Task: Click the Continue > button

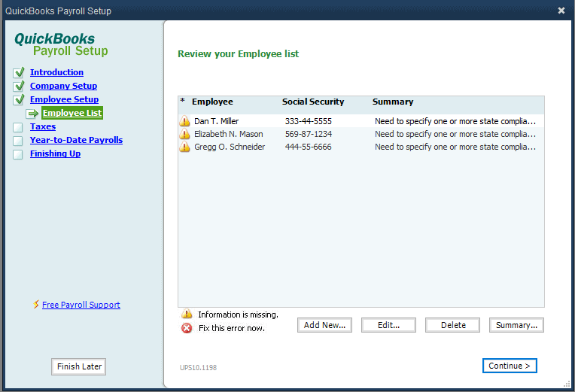Action: point(510,366)
